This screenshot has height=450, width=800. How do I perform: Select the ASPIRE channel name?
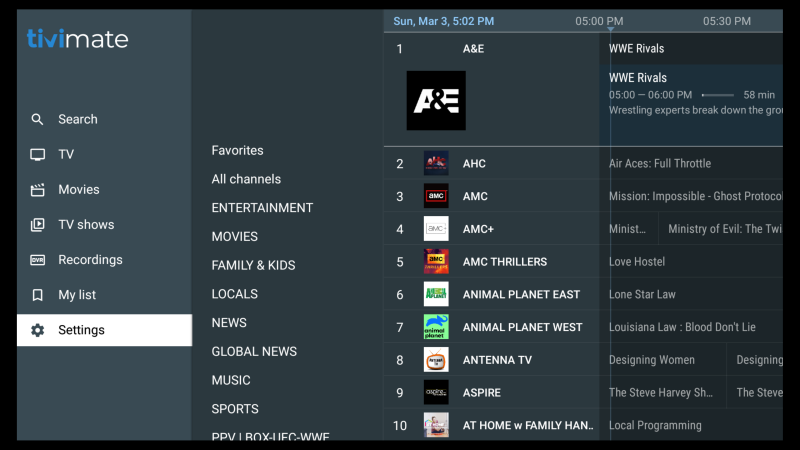[482, 392]
